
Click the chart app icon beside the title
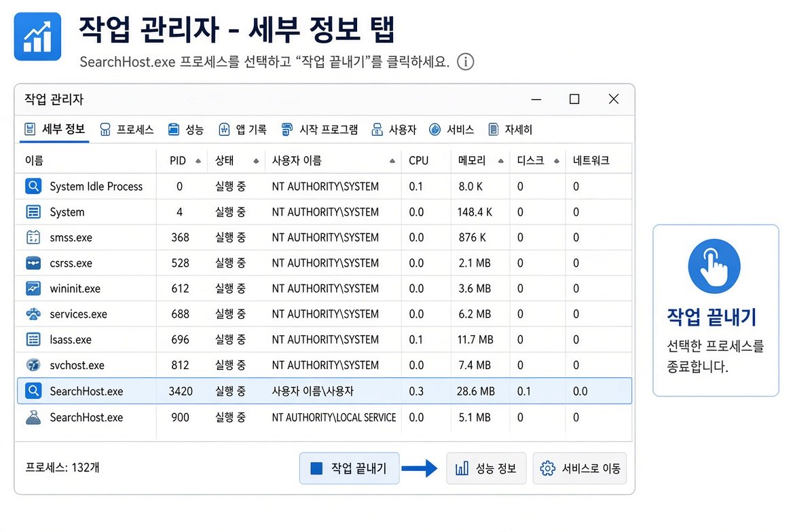[37, 37]
